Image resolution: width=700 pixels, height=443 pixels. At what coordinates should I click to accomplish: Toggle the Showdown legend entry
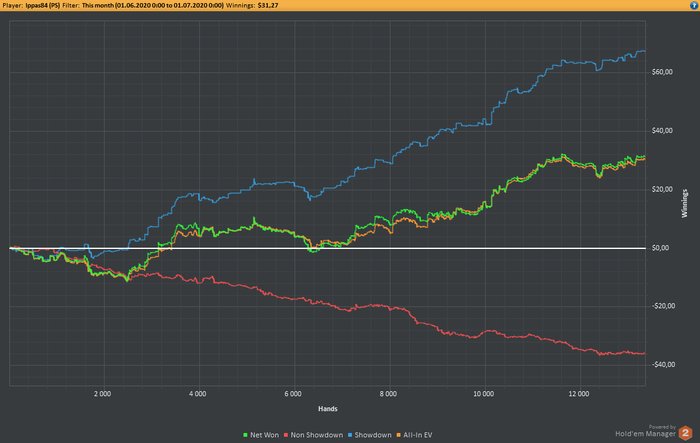tap(370, 435)
